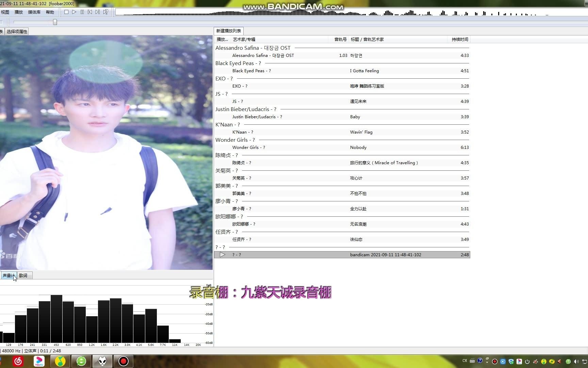Select the 不怕不怕 track

342,193
